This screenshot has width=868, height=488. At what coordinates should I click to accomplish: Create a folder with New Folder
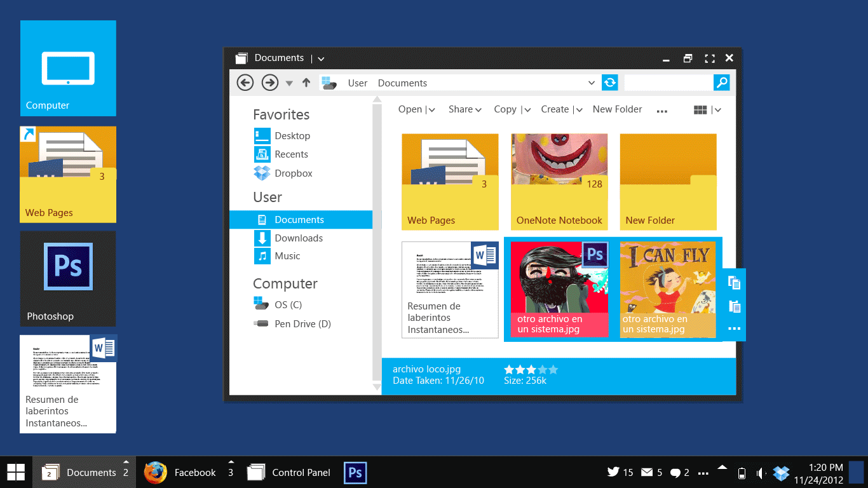[617, 109]
